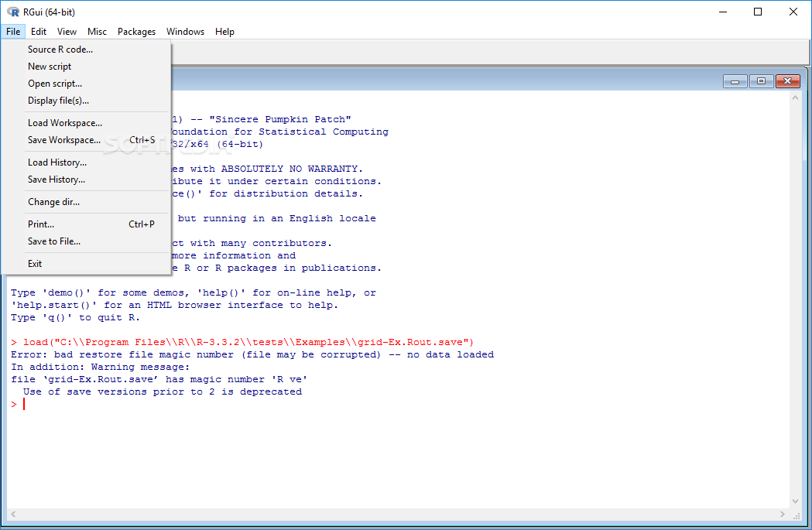Click "'help.start()' for an HTML browser" line
The width and height of the screenshot is (812, 530).
click(174, 305)
